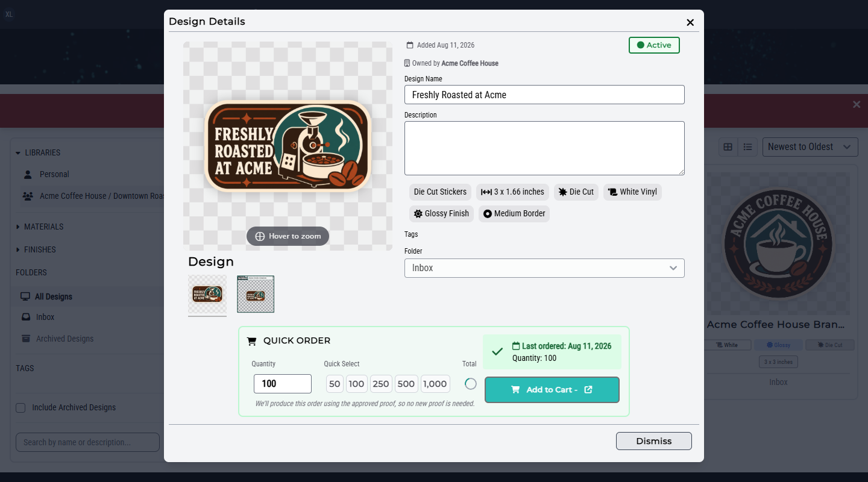Dismiss the red banner with its X

pyautogui.click(x=857, y=105)
